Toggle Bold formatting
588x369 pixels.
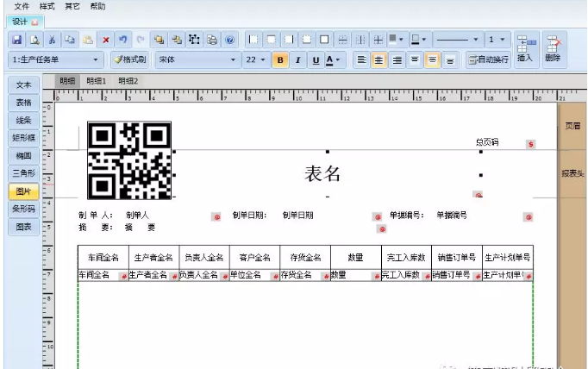click(280, 60)
